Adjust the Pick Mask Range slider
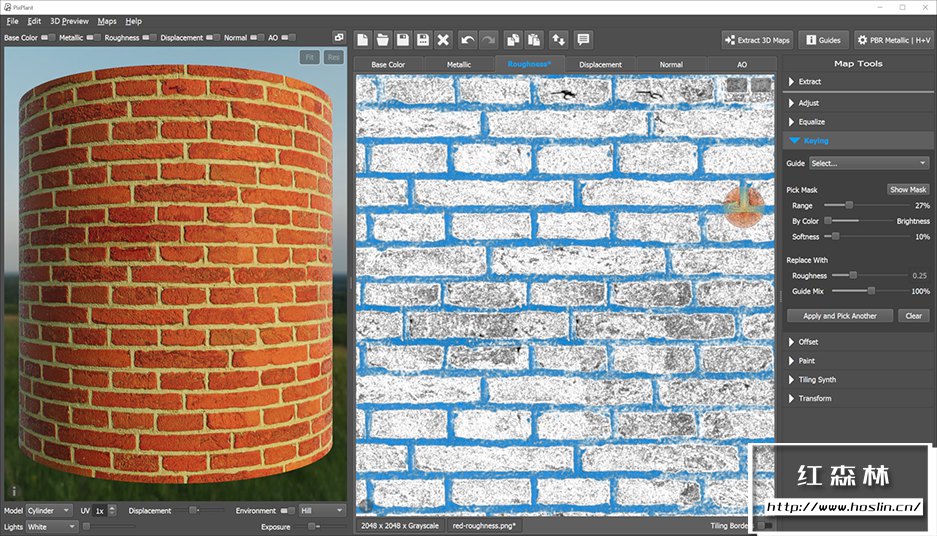This screenshot has width=937, height=536. pyautogui.click(x=866, y=206)
